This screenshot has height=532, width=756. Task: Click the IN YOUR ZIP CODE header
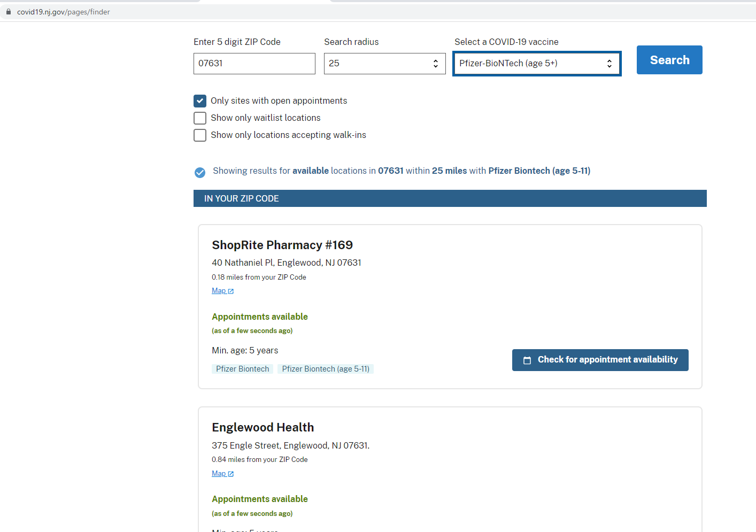(x=450, y=198)
